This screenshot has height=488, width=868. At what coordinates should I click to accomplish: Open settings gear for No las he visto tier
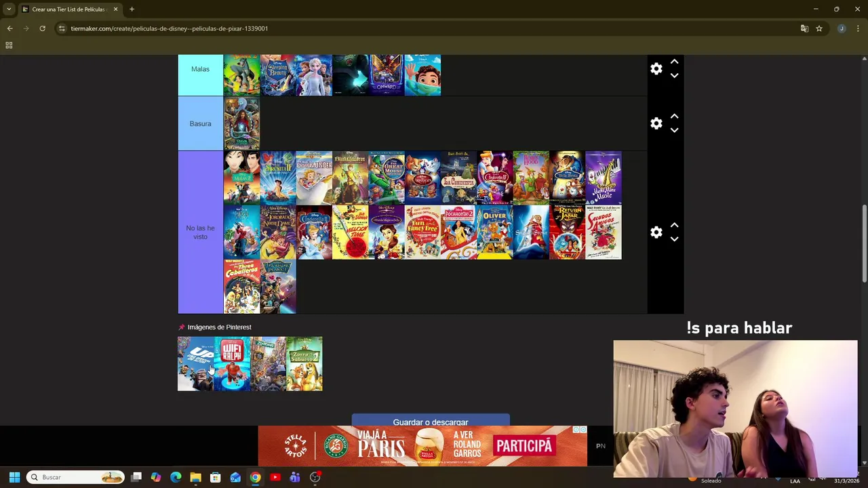click(656, 232)
